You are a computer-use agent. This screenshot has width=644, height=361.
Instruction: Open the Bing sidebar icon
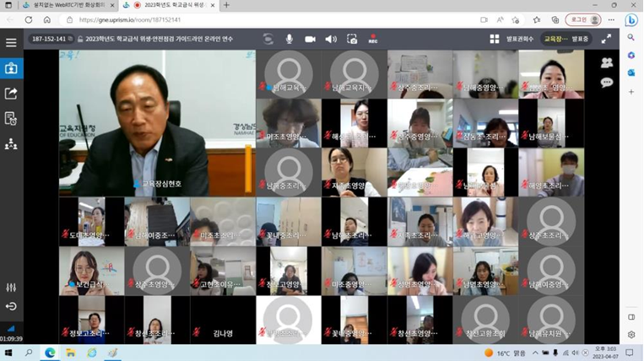pos(631,19)
